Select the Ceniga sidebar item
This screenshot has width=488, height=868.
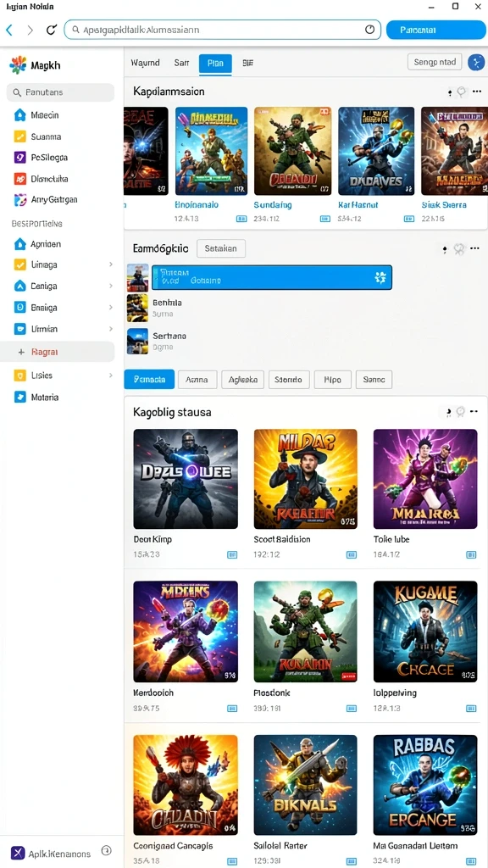click(44, 287)
